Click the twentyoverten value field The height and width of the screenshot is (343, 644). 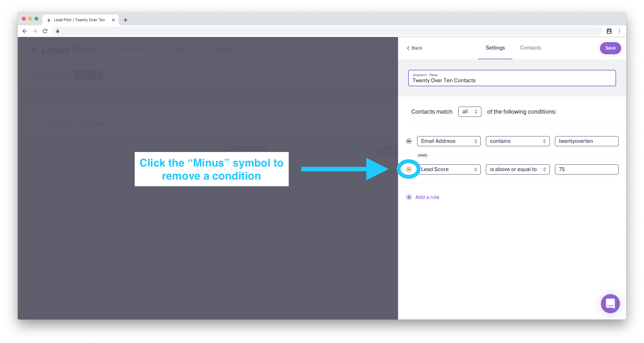[586, 141]
